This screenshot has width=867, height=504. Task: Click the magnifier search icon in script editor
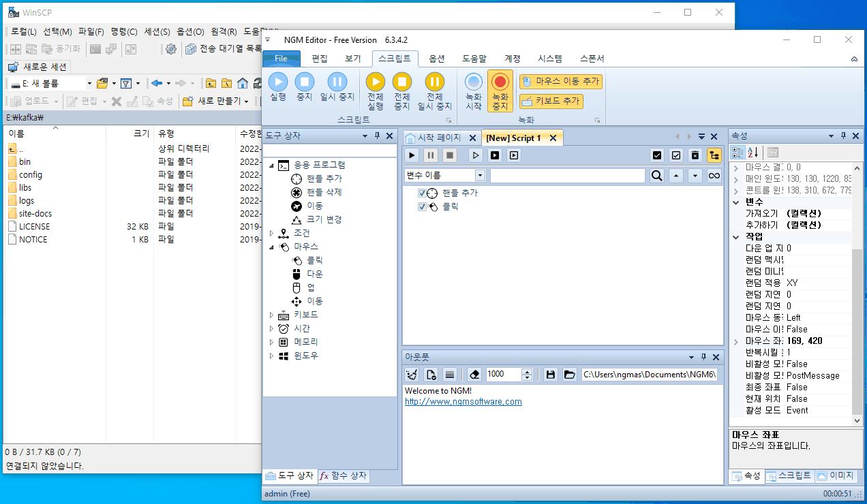point(656,176)
